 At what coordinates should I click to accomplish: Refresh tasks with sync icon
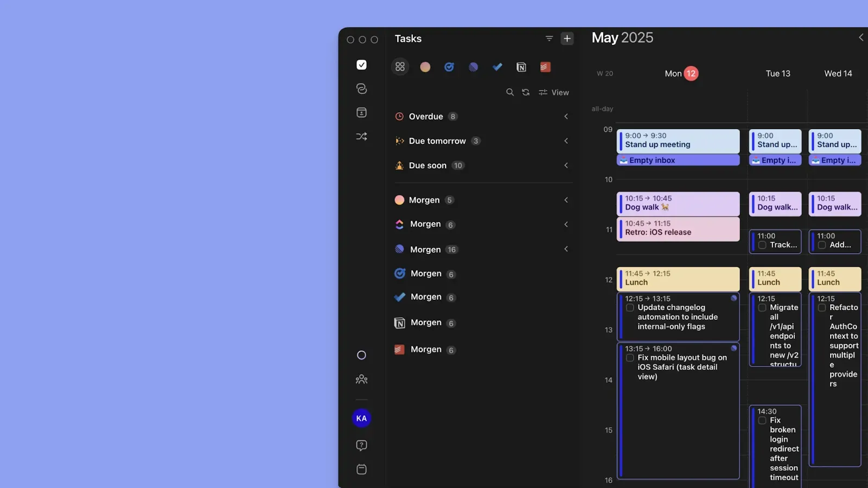point(526,92)
